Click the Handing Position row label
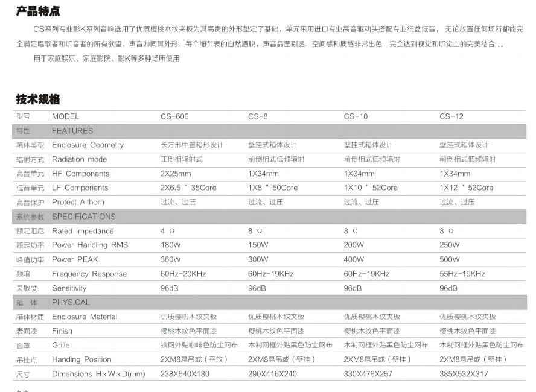The height and width of the screenshot is (392, 536). [81, 359]
